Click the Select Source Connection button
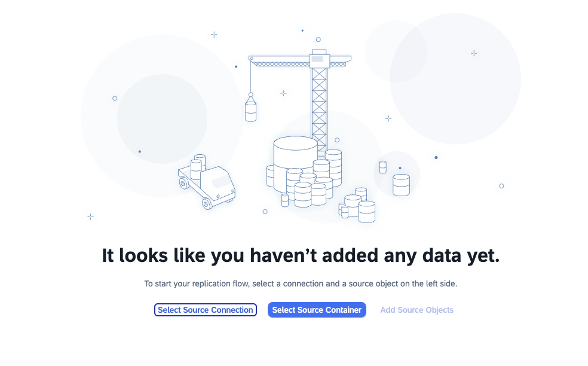 (206, 310)
